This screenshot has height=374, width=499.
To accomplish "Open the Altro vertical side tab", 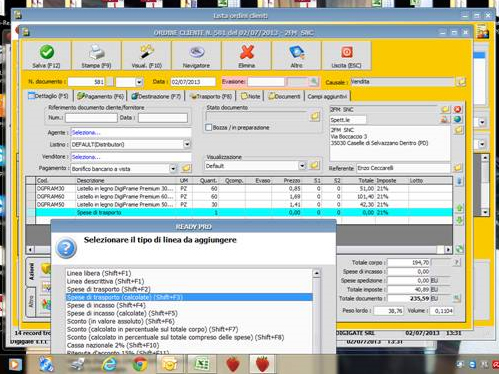I will (31, 302).
